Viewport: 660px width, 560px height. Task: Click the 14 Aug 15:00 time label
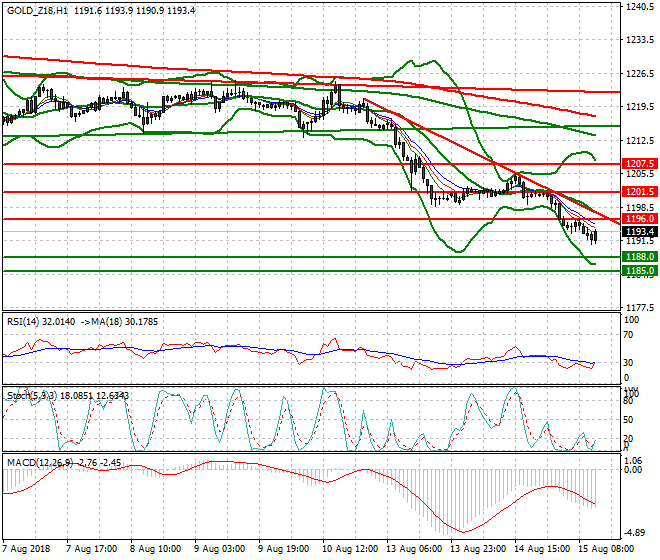tap(542, 549)
